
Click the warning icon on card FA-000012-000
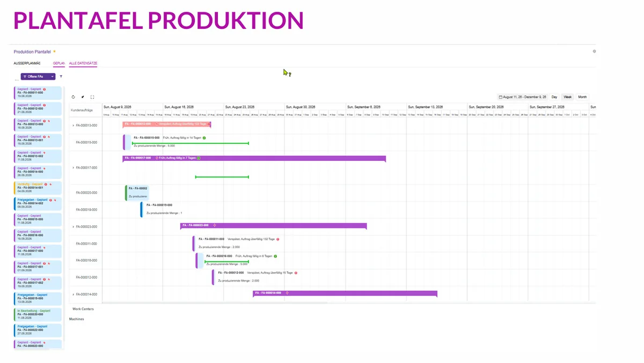click(44, 105)
